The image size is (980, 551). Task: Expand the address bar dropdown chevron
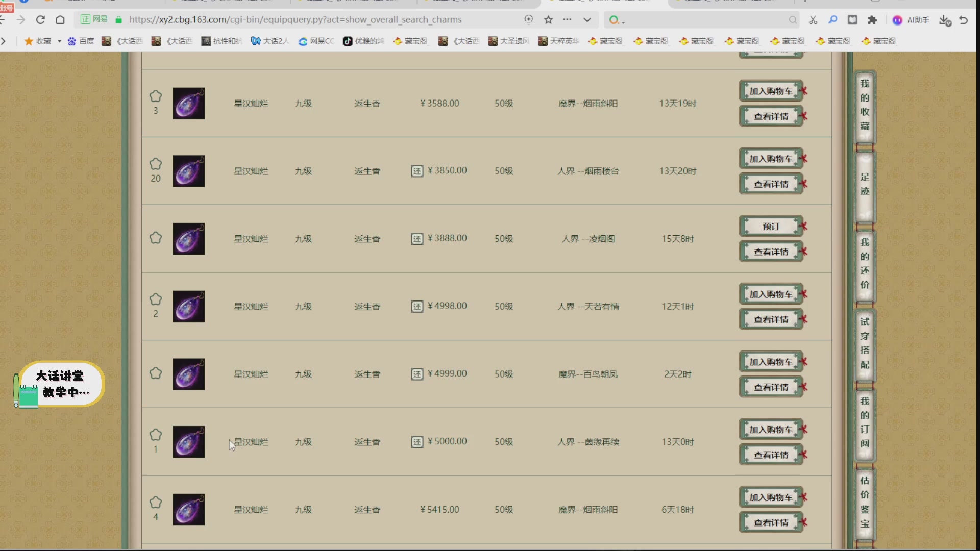click(x=587, y=20)
